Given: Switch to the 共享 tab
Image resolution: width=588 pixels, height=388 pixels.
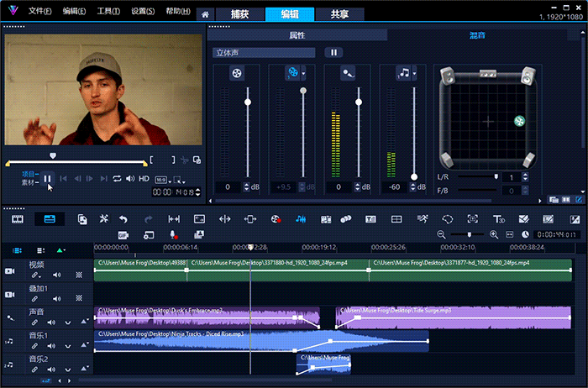Looking at the screenshot, I should click(x=340, y=15).
